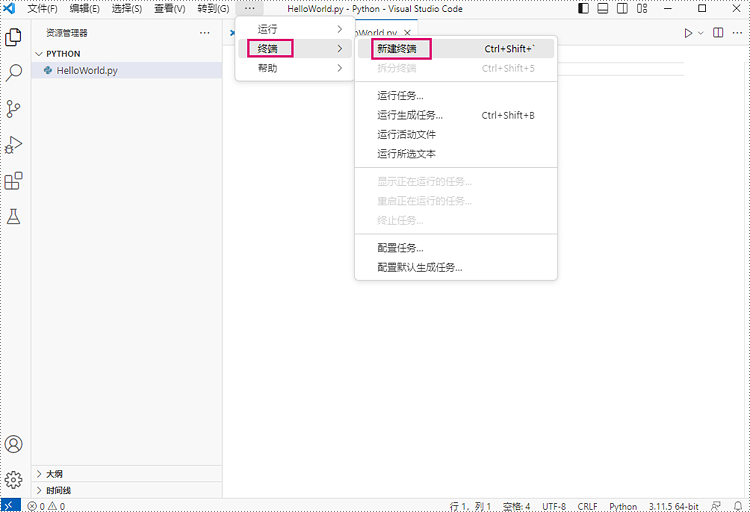
Task: Choose 运行生成任务... menu entry
Action: (x=456, y=115)
